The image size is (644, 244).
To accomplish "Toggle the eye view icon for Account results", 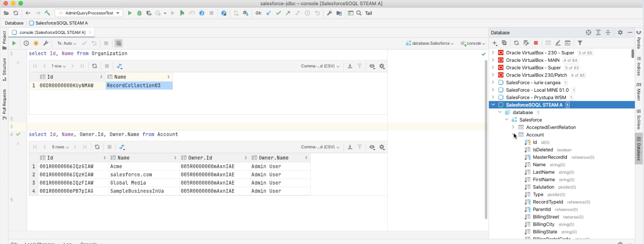I will coord(372,147).
